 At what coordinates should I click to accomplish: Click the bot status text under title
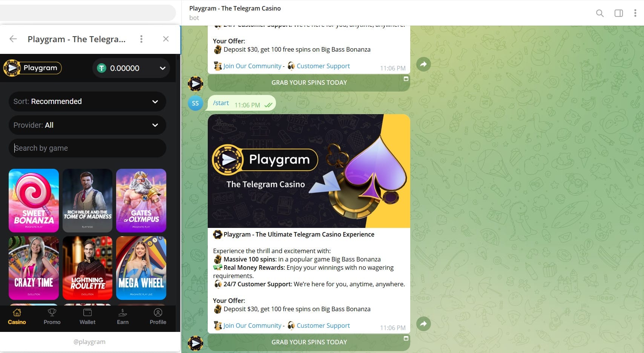(194, 18)
